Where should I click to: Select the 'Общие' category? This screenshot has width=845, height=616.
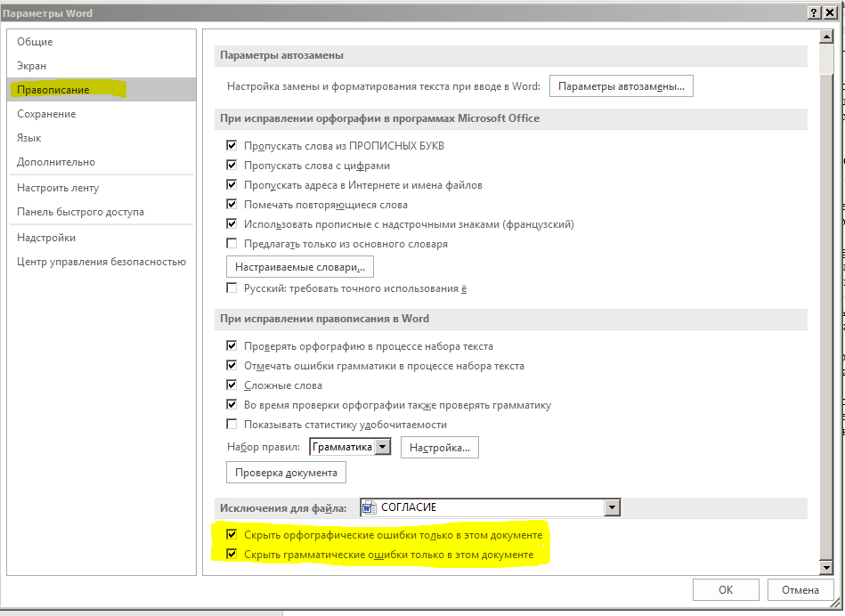(35, 42)
